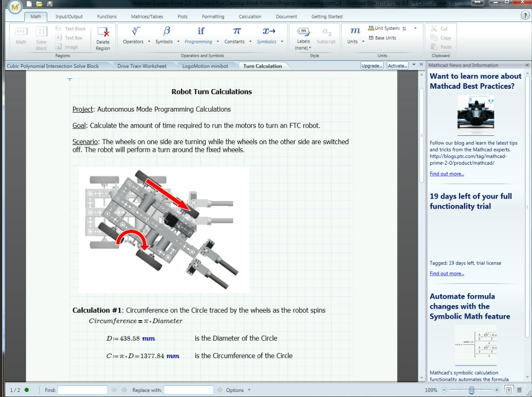Open the Operators radical icon
Viewport: 532px width, 397px height.
pyautogui.click(x=136, y=31)
